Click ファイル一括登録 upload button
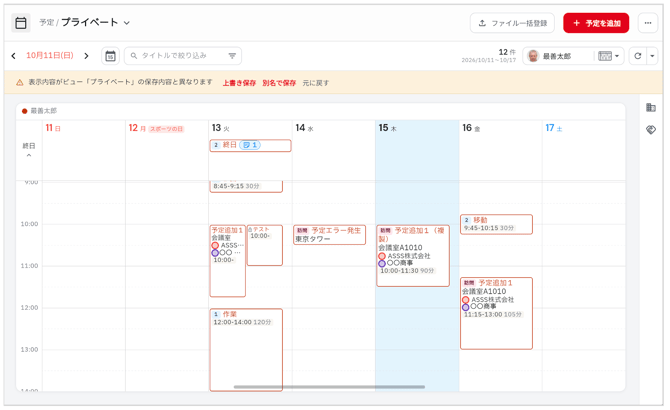This screenshot has width=670, height=410. [x=512, y=23]
